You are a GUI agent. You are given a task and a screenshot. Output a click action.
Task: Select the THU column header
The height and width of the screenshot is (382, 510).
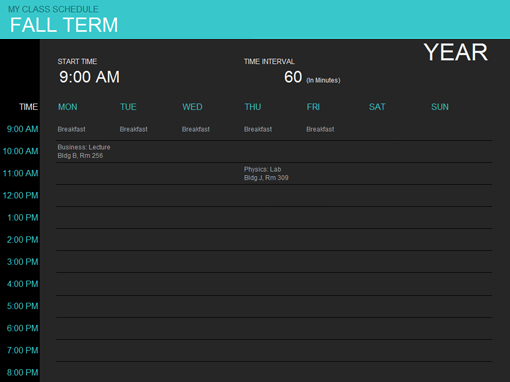[253, 107]
